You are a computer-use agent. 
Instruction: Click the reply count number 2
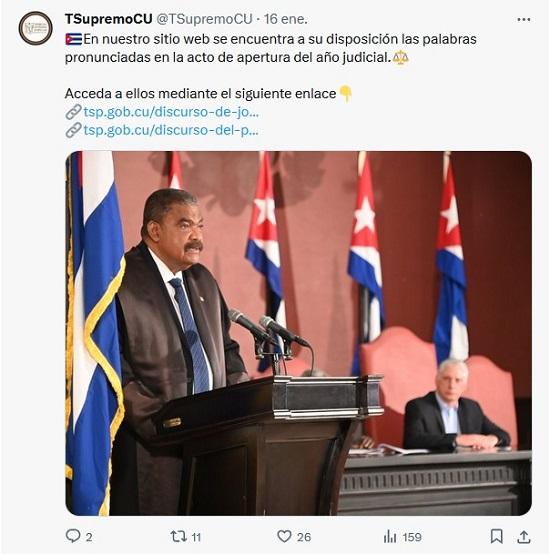(x=89, y=537)
